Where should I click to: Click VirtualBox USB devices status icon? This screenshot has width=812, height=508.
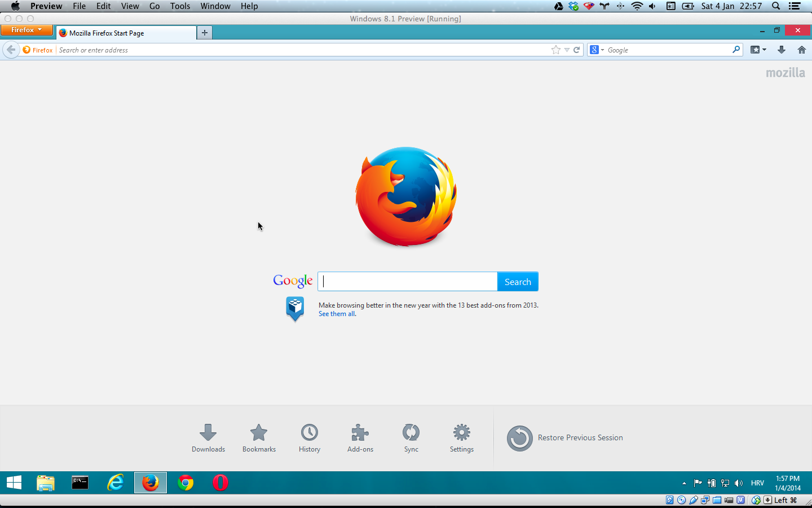(694, 500)
